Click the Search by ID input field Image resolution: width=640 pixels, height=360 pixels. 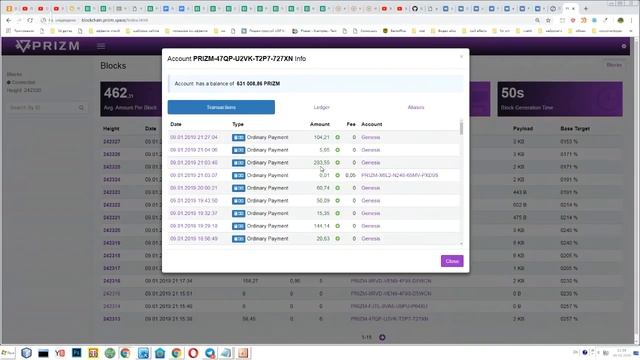tap(42, 108)
